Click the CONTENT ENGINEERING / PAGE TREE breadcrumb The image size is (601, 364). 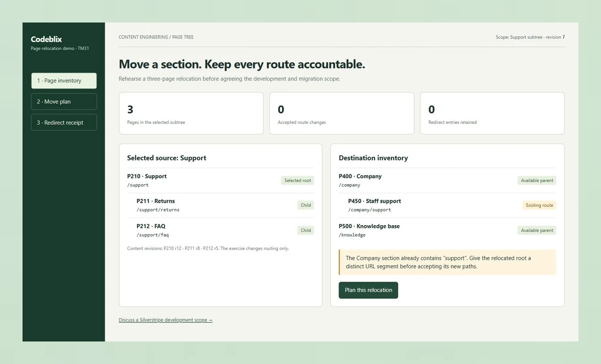(156, 37)
